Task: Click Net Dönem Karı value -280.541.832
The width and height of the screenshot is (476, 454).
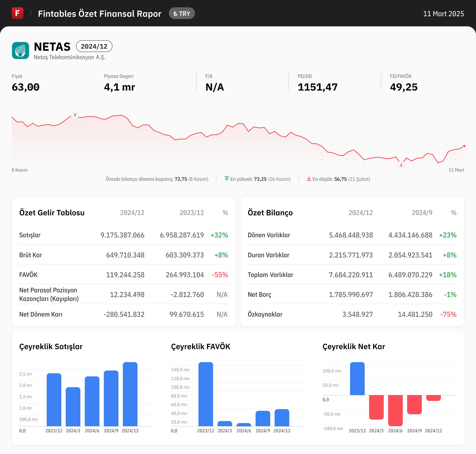Action: [x=124, y=314]
